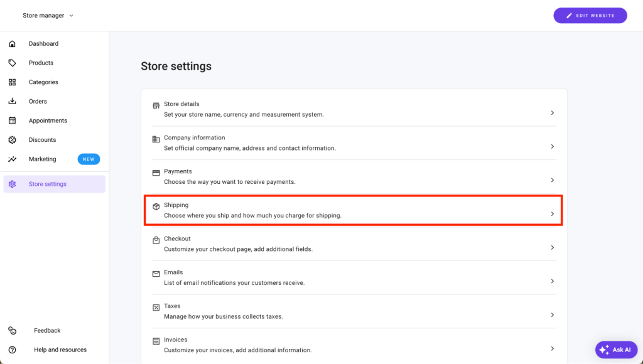Select the Orders download icon
This screenshot has width=643, height=364.
(x=13, y=101)
